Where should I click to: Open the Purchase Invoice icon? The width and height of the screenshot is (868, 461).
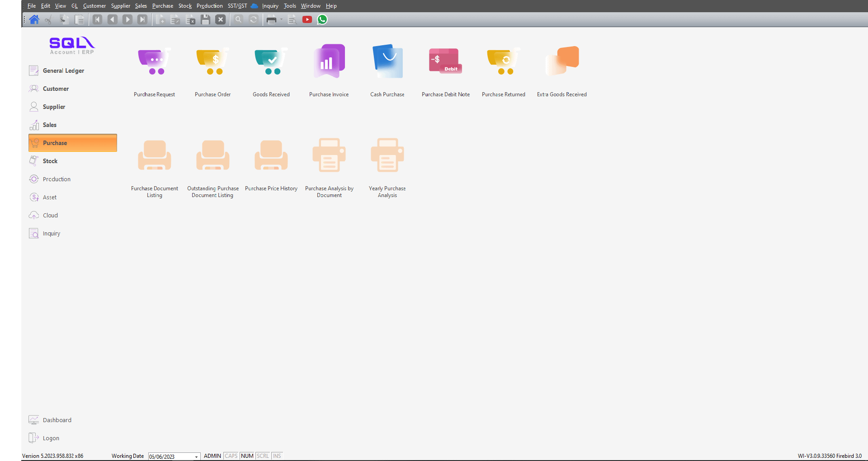[x=329, y=62]
